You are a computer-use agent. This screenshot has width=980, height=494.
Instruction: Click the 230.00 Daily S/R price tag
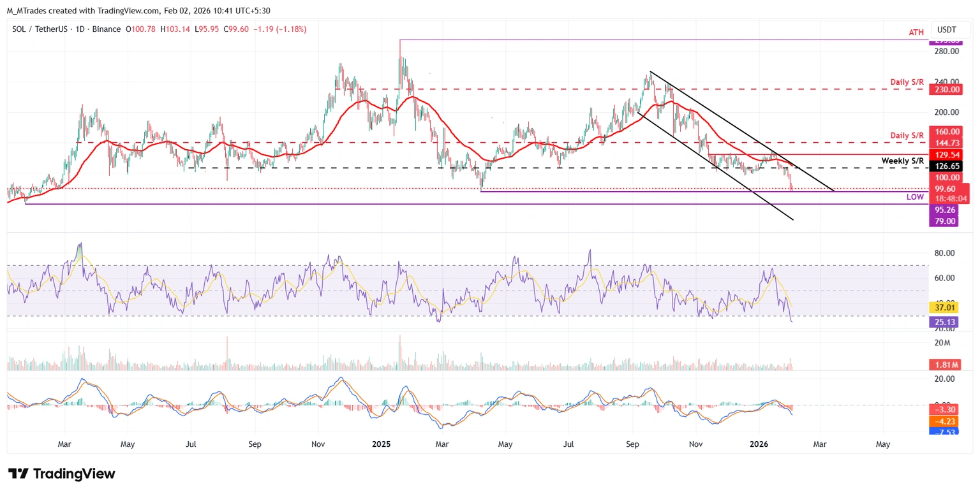point(944,91)
